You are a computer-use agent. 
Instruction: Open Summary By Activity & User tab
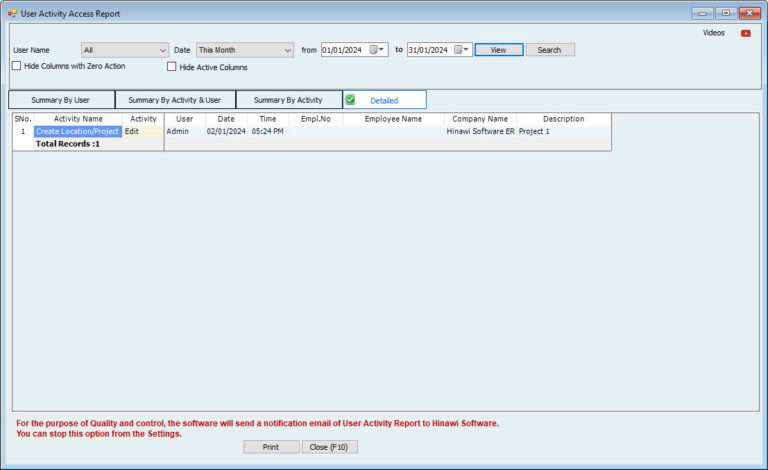tap(175, 100)
